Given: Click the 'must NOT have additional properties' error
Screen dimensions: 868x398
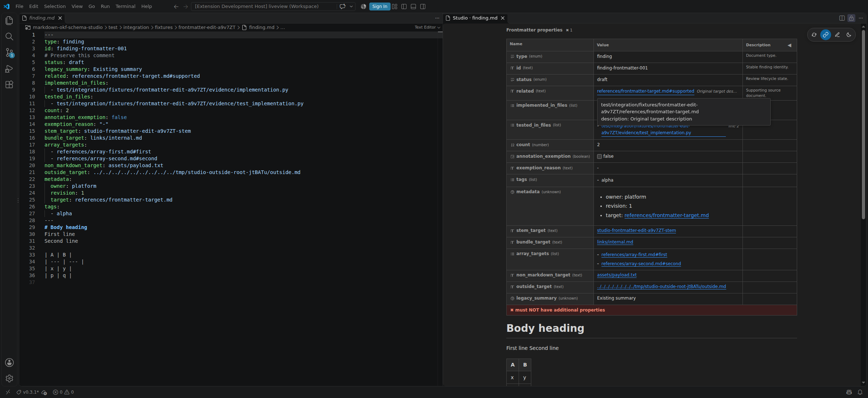Looking at the screenshot, I should click(x=651, y=310).
